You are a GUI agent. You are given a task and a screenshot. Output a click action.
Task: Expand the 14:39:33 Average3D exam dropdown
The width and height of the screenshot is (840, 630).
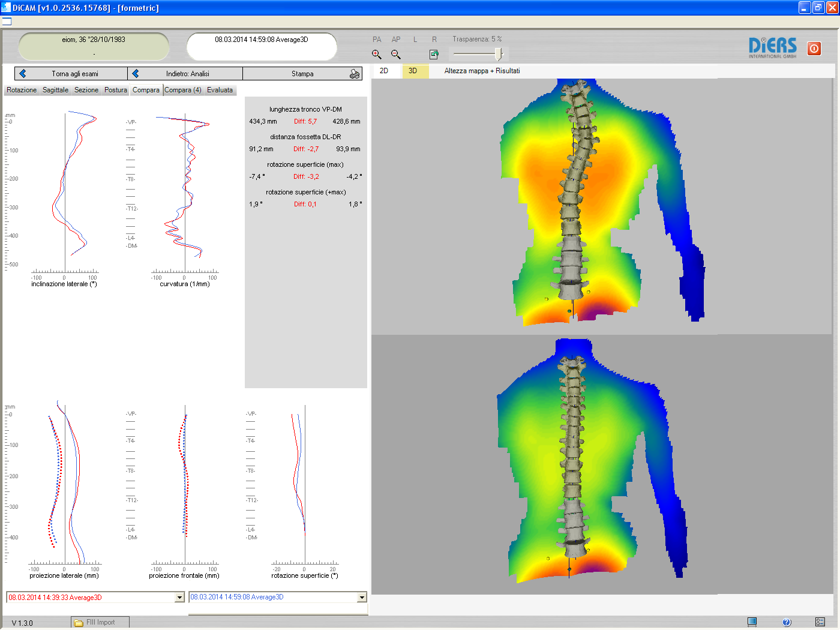pos(179,598)
